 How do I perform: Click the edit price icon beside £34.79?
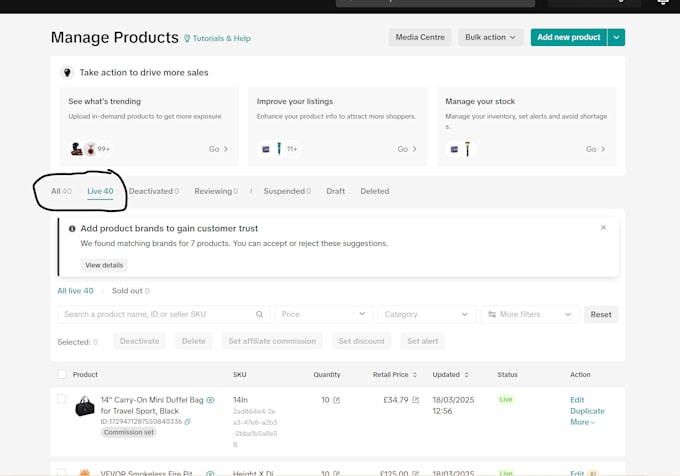(x=415, y=400)
